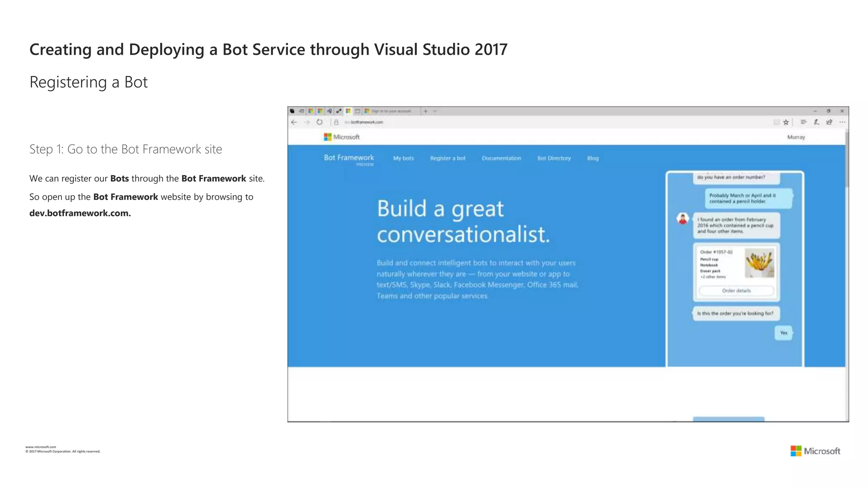Image resolution: width=868 pixels, height=488 pixels.
Task: Click the Murray account name
Action: click(x=796, y=137)
